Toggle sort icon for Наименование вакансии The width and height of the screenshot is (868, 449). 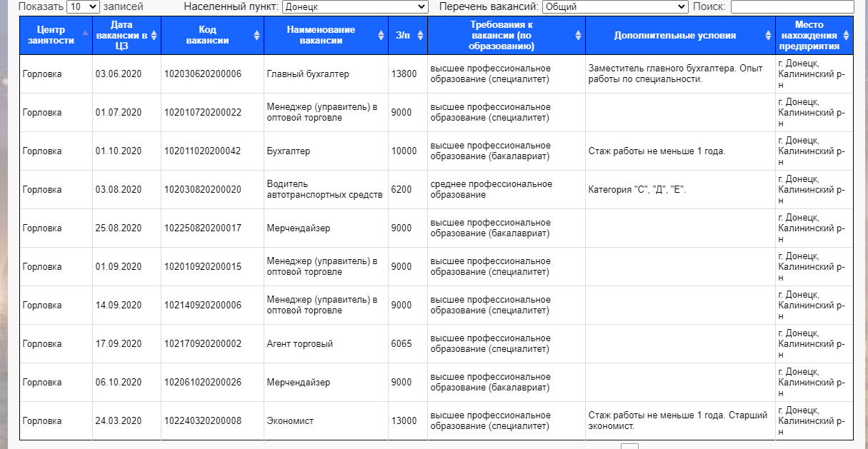pos(381,35)
